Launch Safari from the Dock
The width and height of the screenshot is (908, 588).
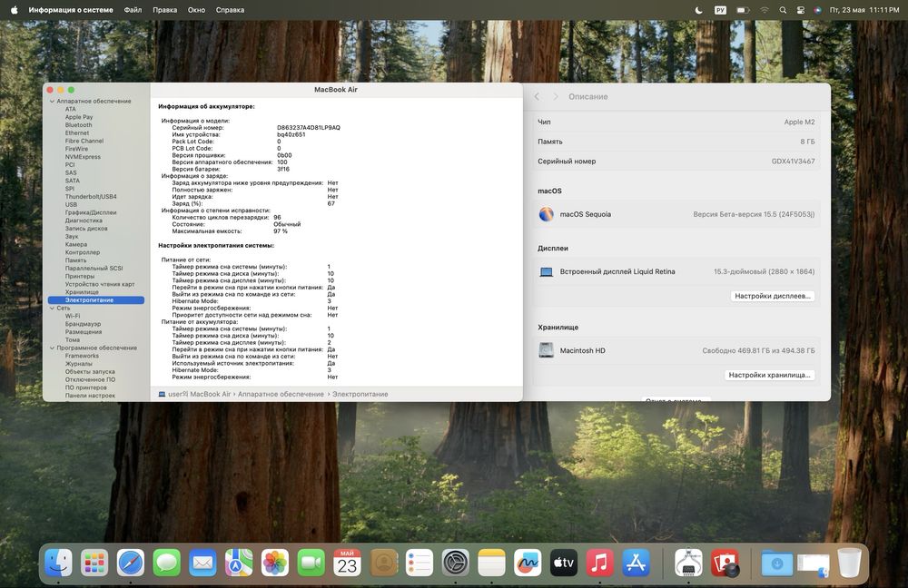coord(130,563)
